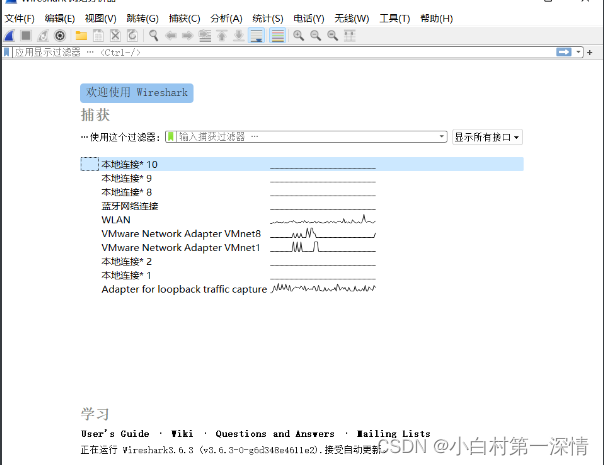Toggle auto-scroll during live capture
Screen dimensions: 604x465
257,36
